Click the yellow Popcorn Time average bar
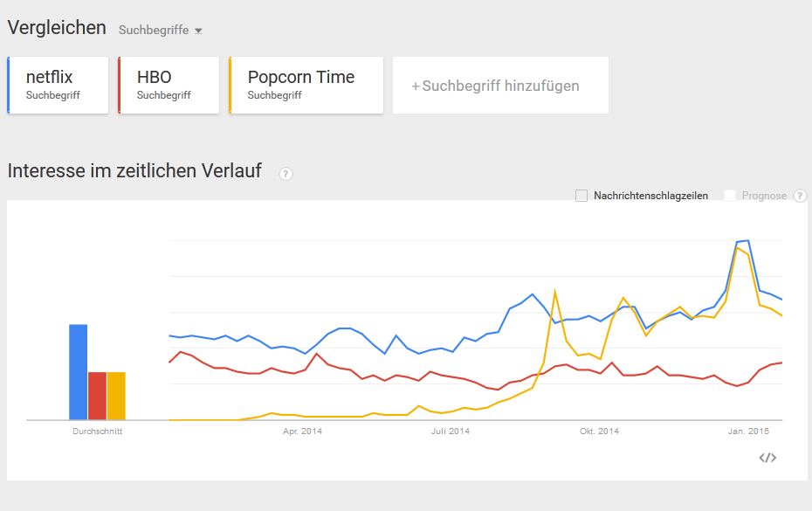The image size is (812, 511). click(x=116, y=396)
